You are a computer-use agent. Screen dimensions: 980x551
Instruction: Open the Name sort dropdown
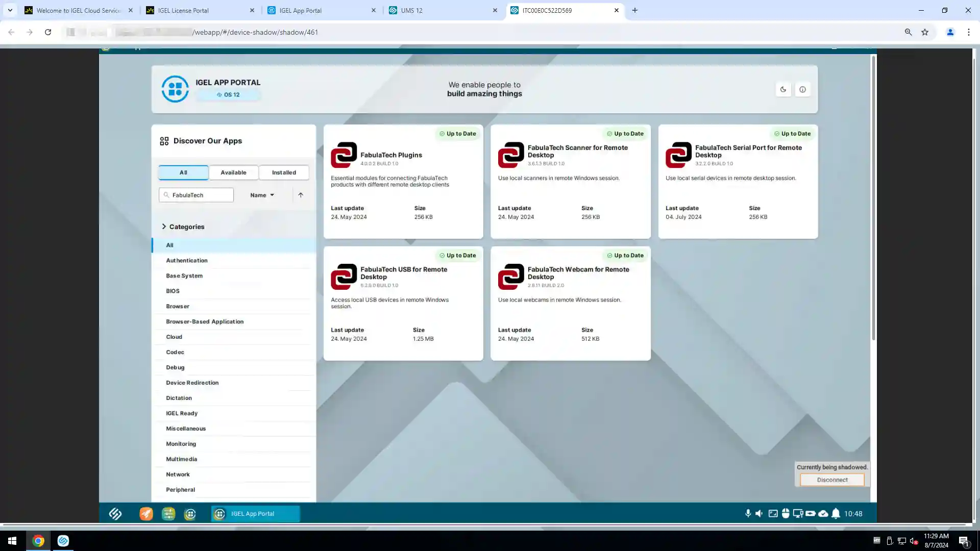click(x=262, y=195)
